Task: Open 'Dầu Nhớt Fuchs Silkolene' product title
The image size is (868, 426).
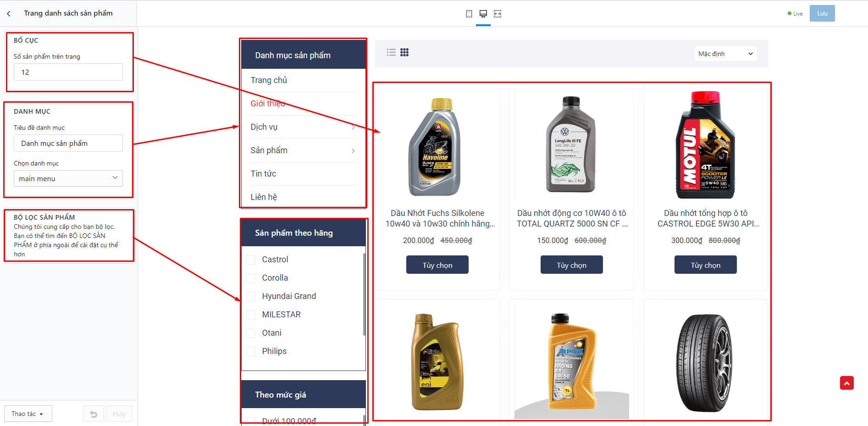Action: tap(440, 218)
